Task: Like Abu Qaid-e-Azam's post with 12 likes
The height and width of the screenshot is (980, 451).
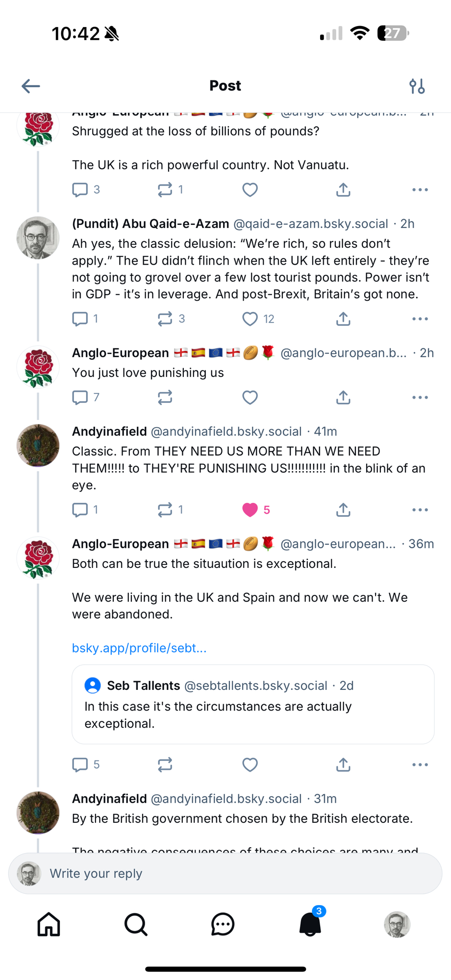Action: click(x=250, y=319)
